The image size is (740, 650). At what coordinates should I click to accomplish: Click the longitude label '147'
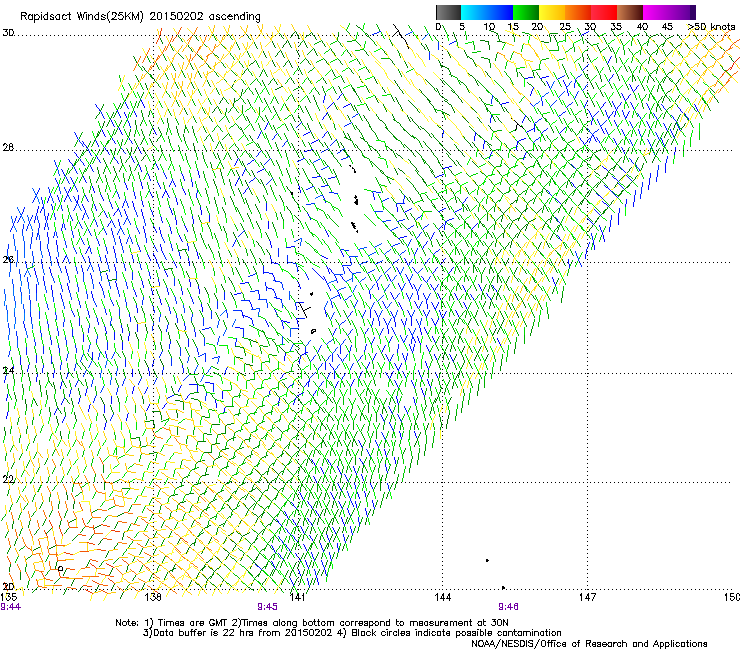pyautogui.click(x=588, y=597)
